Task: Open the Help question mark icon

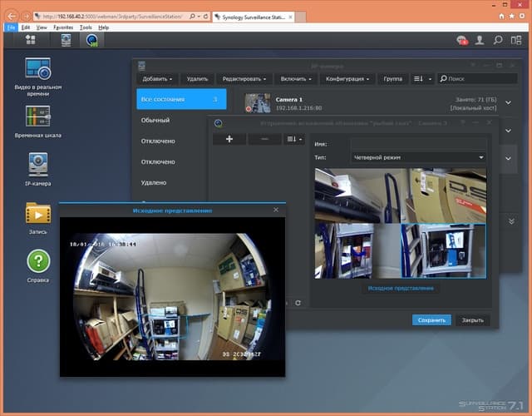Action: 37,262
